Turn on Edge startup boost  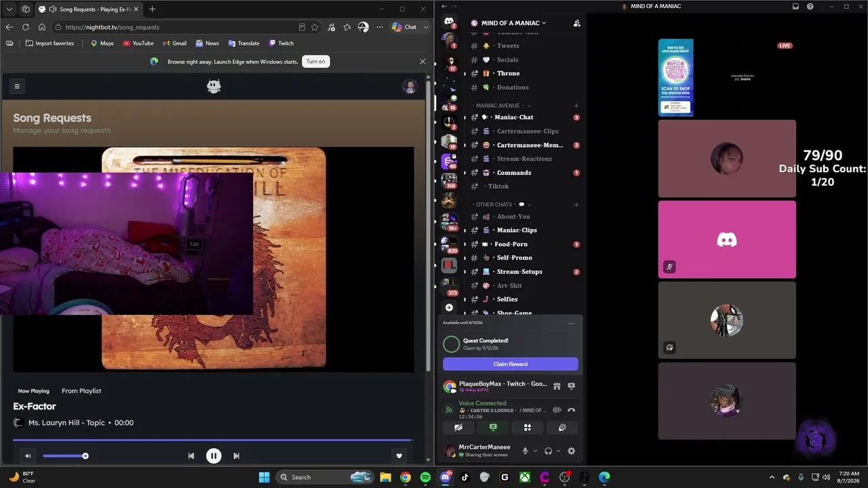(315, 62)
